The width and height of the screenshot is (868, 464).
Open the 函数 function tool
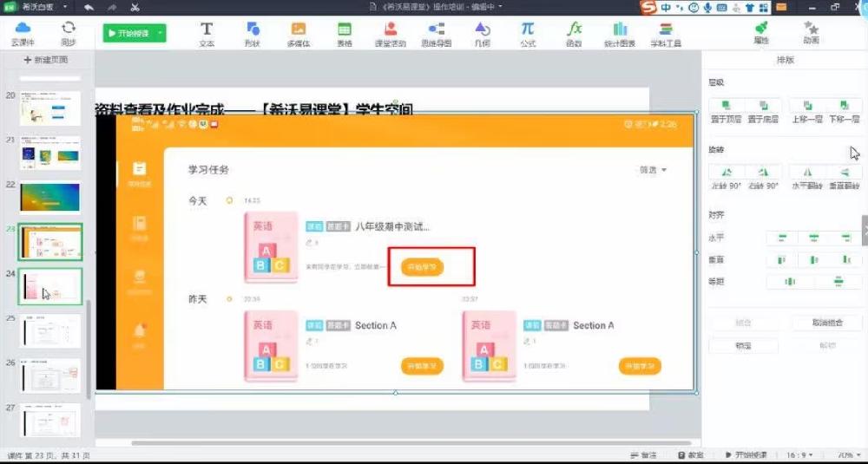point(574,35)
